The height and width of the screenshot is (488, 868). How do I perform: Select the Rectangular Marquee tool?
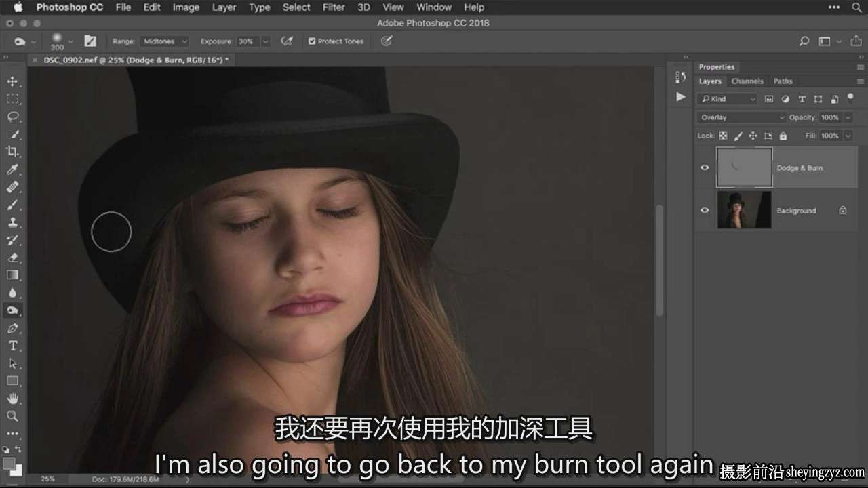point(12,99)
